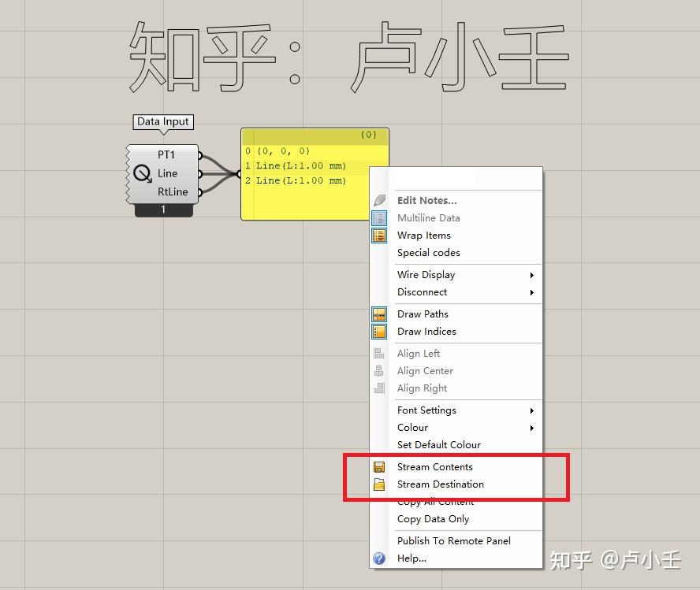The width and height of the screenshot is (700, 590).
Task: Click the Edit Notes pencil icon
Action: [x=379, y=200]
